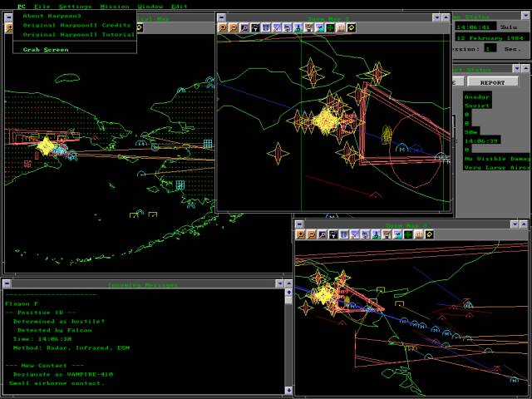Click purple magnifier icon in upper Zoom Map toolbar
This screenshot has height=399, width=532.
tap(244, 27)
